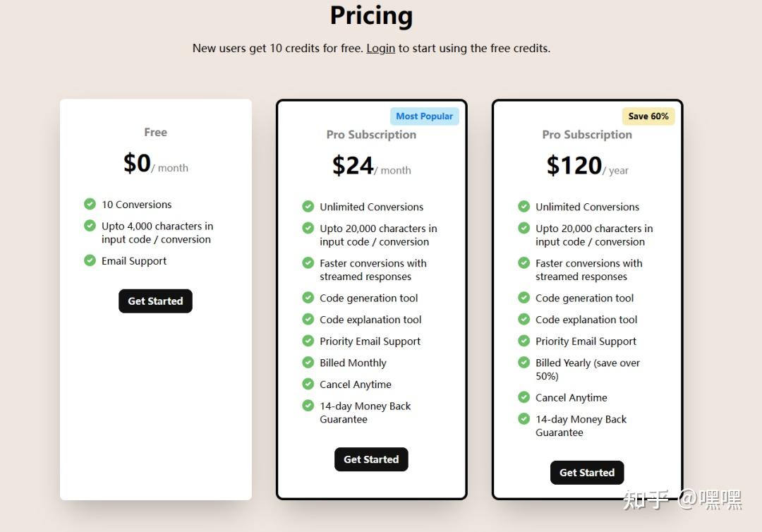Viewport: 762px width, 532px height.
Task: Click check icon beside Upto 4,000 characters
Action: pos(90,226)
